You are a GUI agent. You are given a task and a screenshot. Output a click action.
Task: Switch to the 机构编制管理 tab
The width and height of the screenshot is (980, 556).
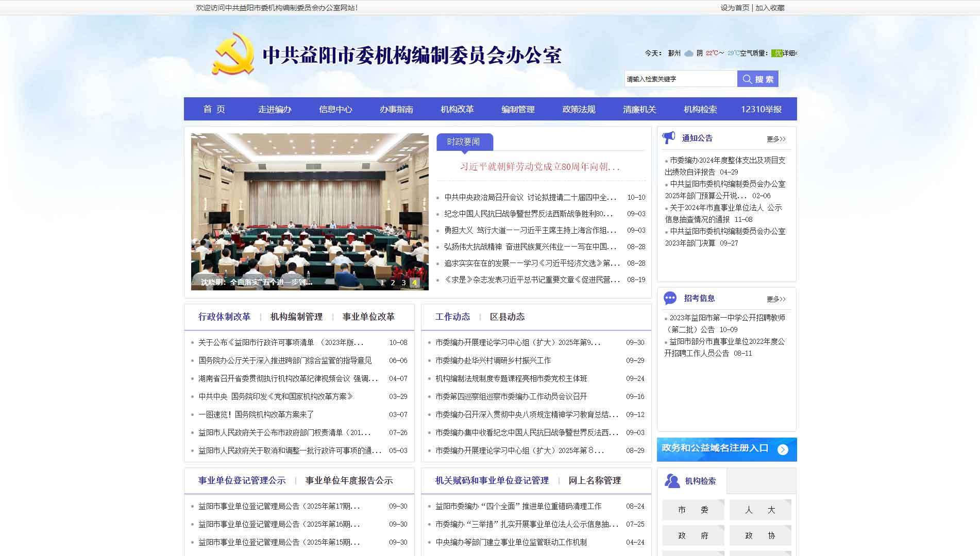pyautogui.click(x=296, y=317)
